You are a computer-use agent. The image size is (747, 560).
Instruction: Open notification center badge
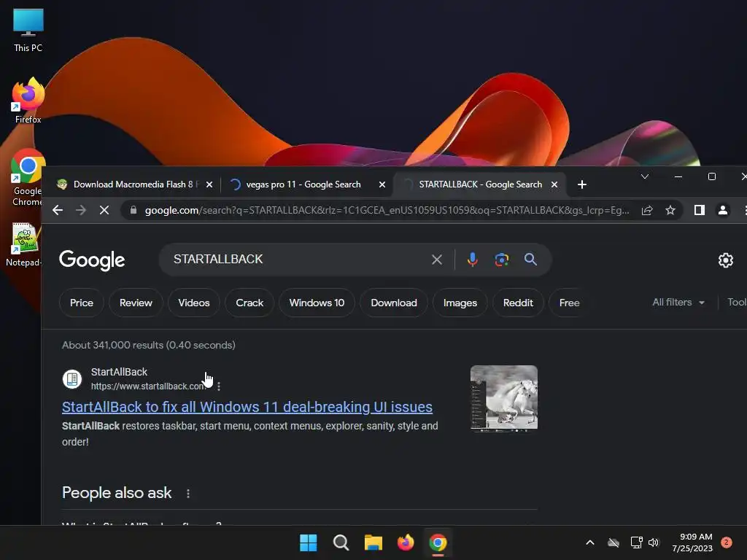point(726,542)
